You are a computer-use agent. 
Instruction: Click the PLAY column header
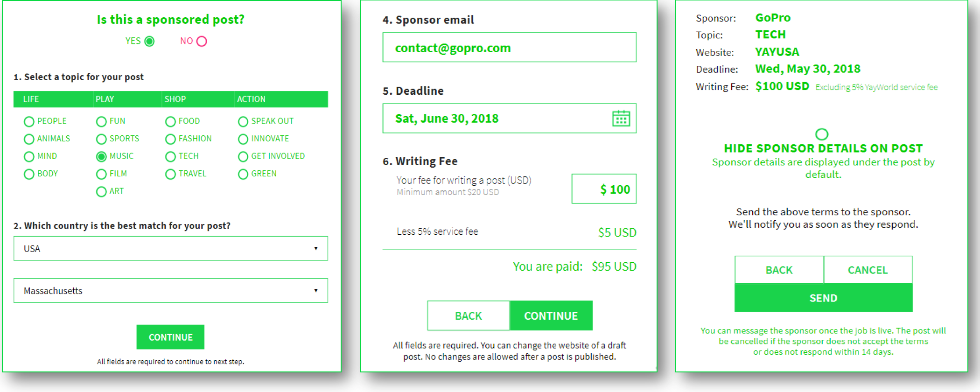[x=105, y=99]
